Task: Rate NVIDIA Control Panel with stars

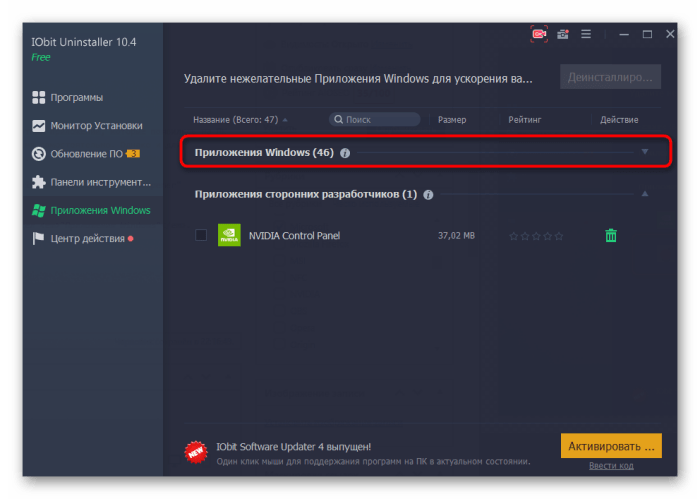Action: (x=536, y=236)
